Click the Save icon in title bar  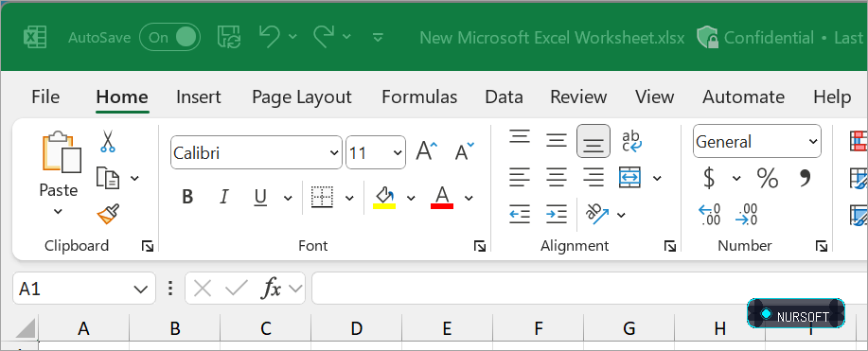(x=228, y=37)
